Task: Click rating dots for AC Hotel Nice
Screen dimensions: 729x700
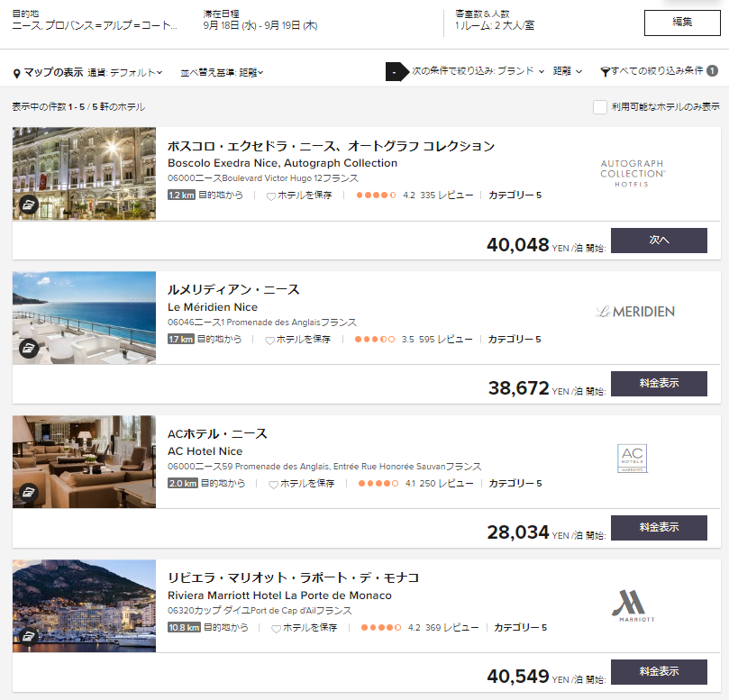Action: (x=378, y=484)
